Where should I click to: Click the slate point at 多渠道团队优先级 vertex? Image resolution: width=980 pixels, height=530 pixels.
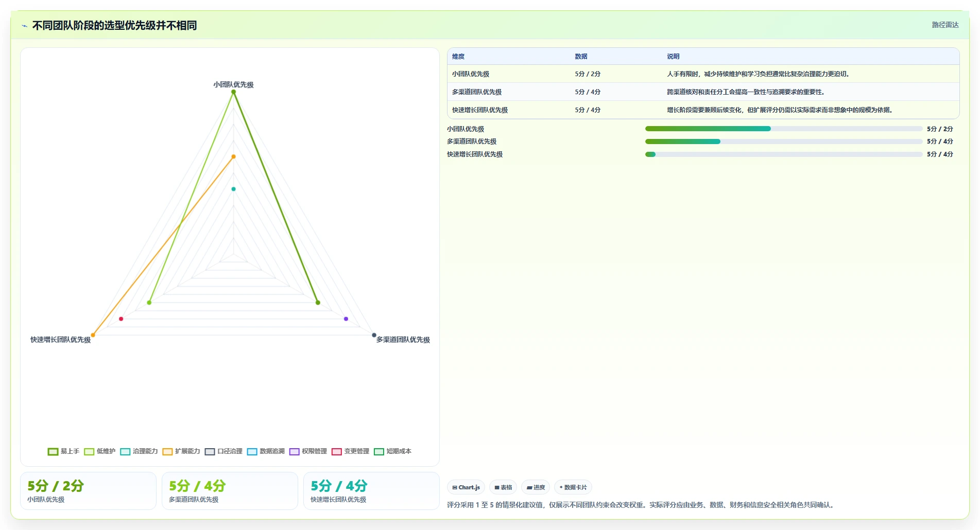pyautogui.click(x=374, y=335)
